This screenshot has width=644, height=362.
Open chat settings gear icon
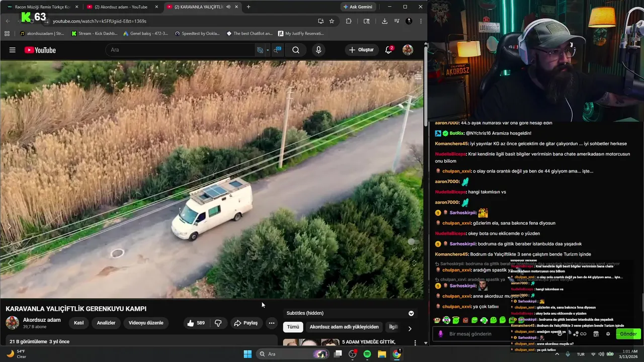tap(608, 334)
